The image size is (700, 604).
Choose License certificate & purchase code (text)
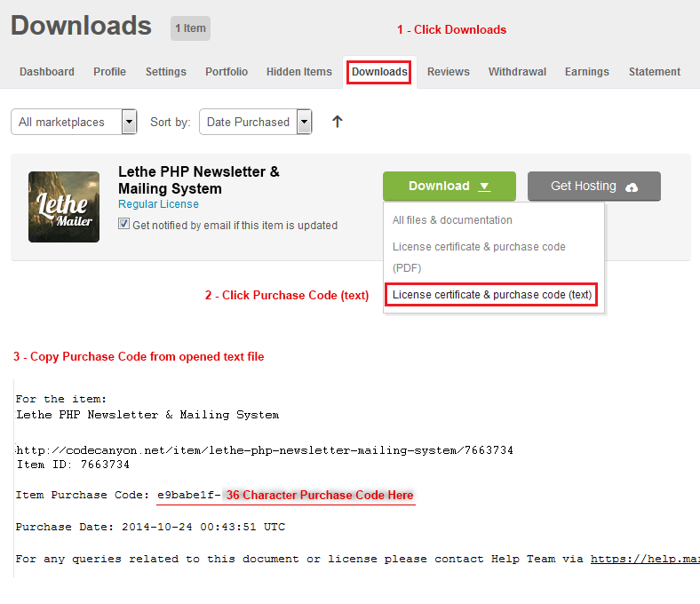[491, 295]
